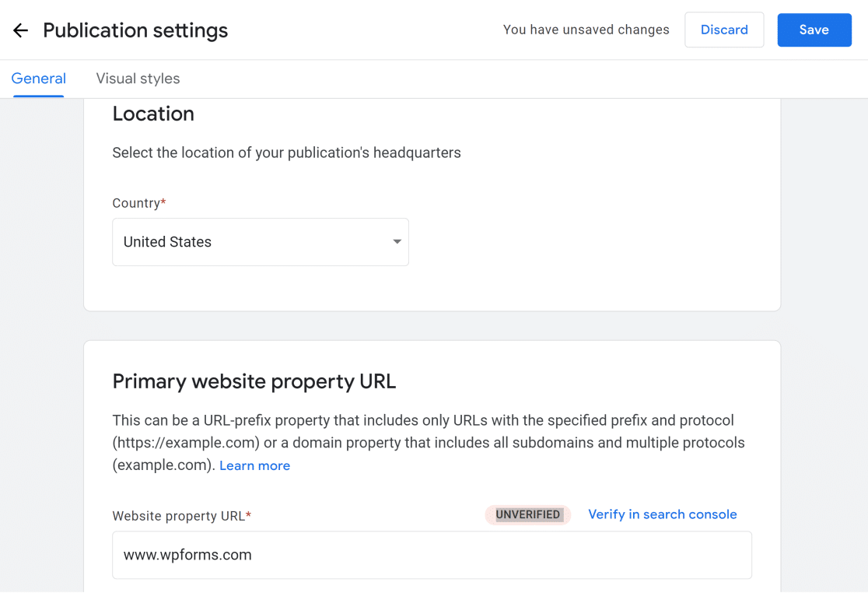Switch to the General tab

39,79
